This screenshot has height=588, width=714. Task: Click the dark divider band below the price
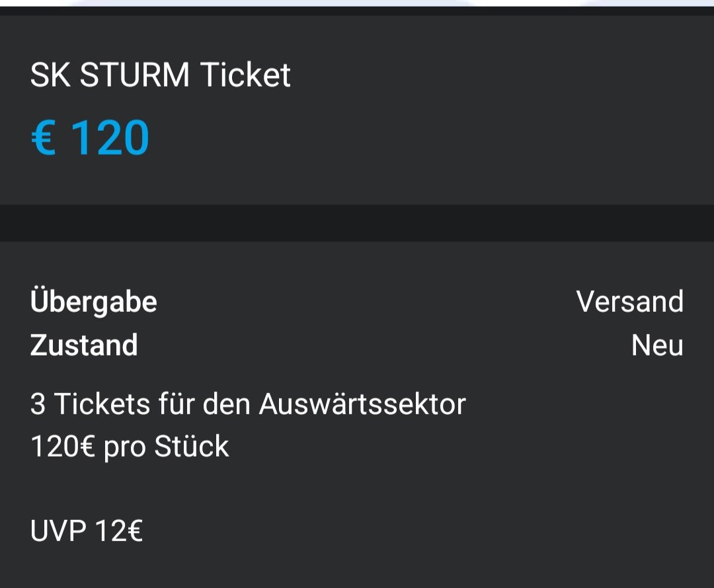click(357, 223)
